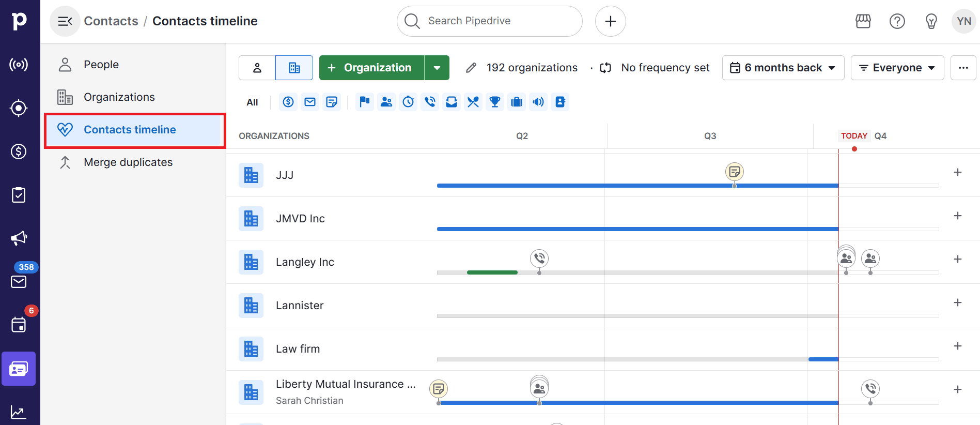Click the green bar on Langley Inc timeline
The height and width of the screenshot is (425, 980).
click(x=492, y=272)
